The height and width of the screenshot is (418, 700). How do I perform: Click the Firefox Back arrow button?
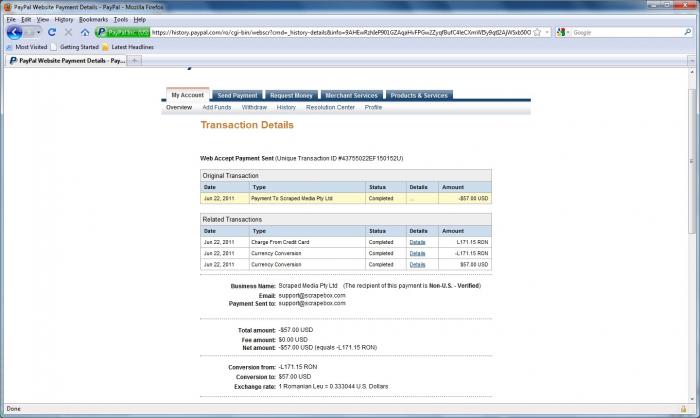click(14, 32)
